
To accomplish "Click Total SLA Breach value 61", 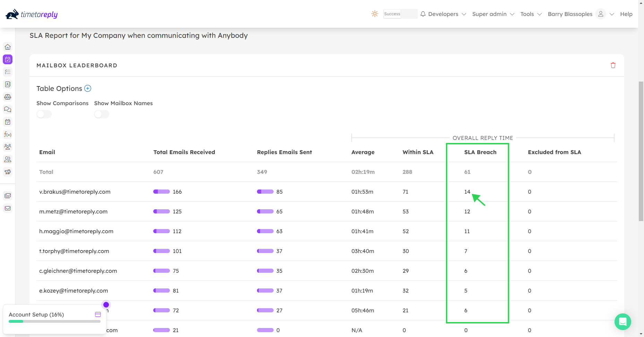I will (467, 172).
